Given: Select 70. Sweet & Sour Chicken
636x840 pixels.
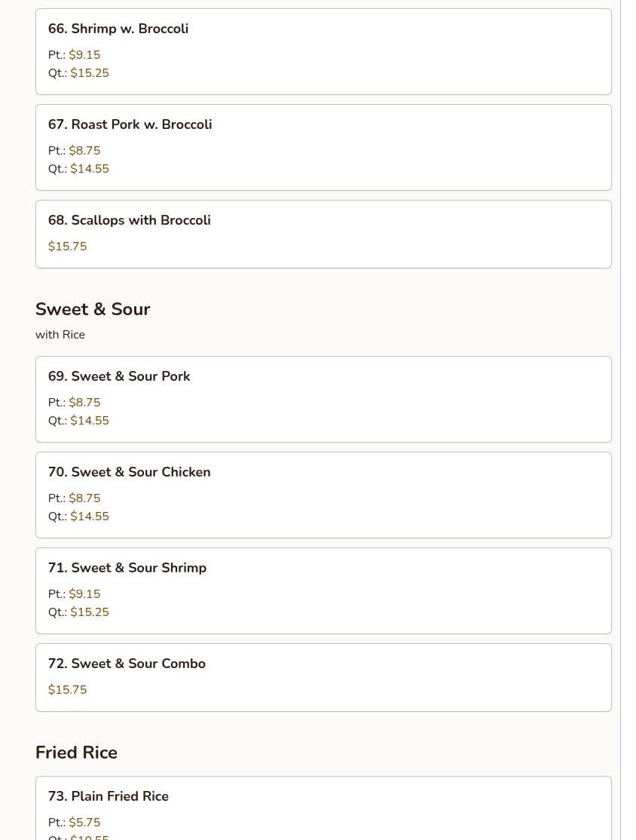Looking at the screenshot, I should [x=129, y=472].
